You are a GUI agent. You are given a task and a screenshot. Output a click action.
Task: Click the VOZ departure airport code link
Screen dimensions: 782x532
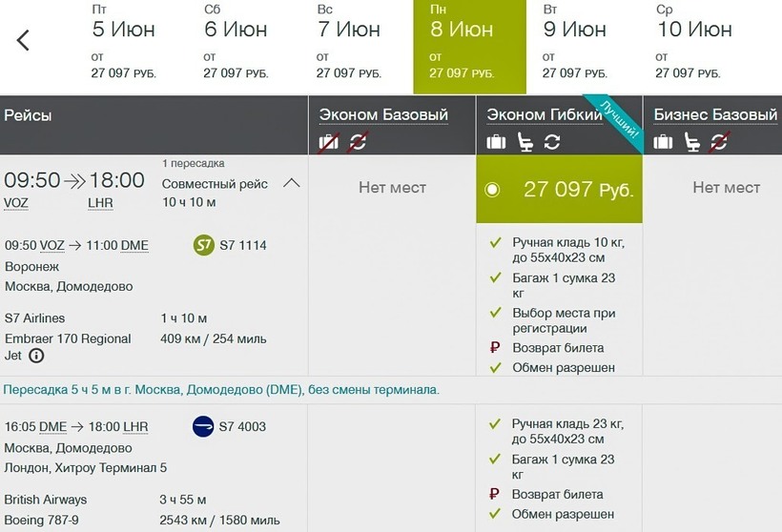[x=15, y=203]
